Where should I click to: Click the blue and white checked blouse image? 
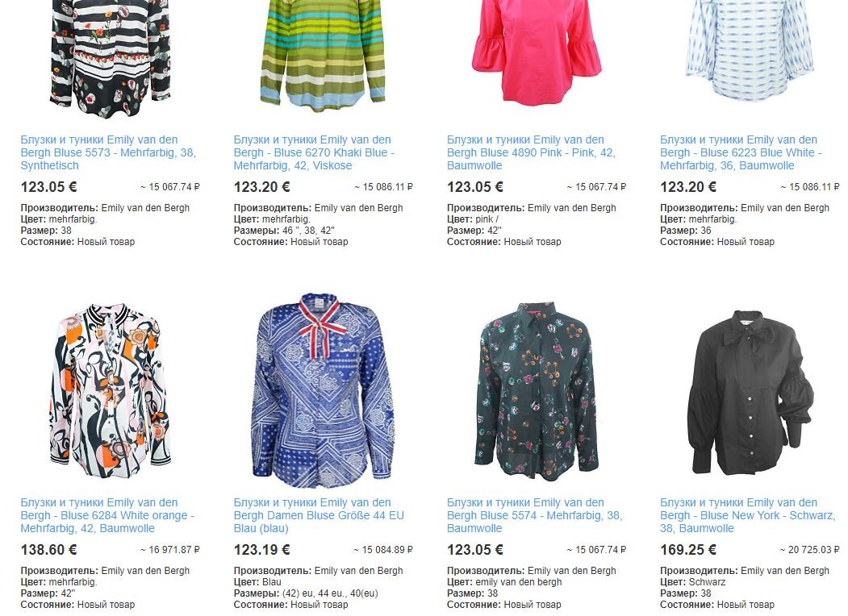point(750,51)
